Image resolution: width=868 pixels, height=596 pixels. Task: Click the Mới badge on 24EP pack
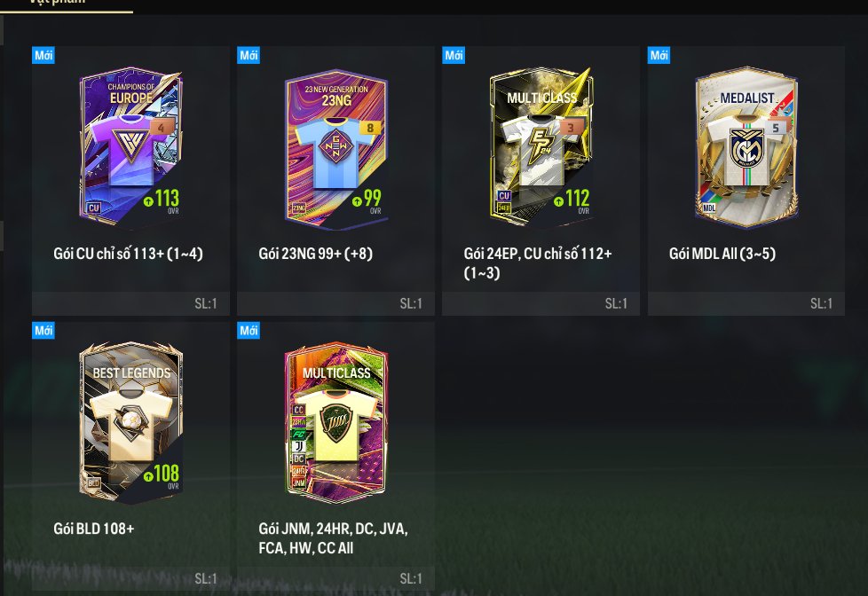pyautogui.click(x=454, y=55)
